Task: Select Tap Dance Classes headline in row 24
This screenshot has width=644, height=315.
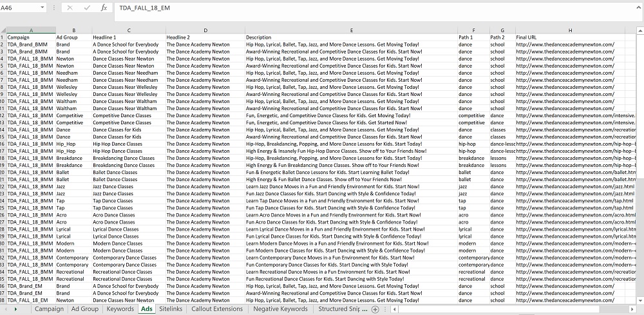Action: pos(129,200)
